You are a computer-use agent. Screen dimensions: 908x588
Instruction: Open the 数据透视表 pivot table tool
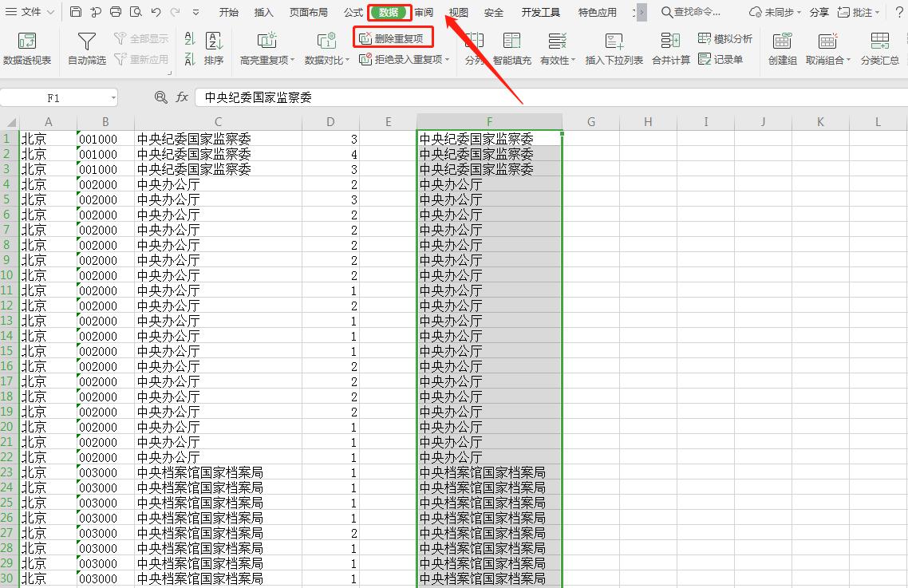coord(29,45)
